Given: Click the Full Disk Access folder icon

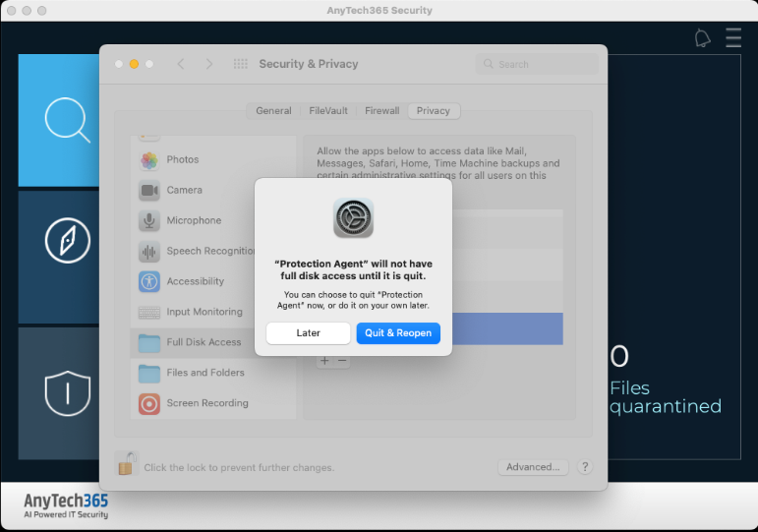Looking at the screenshot, I should pyautogui.click(x=149, y=343).
